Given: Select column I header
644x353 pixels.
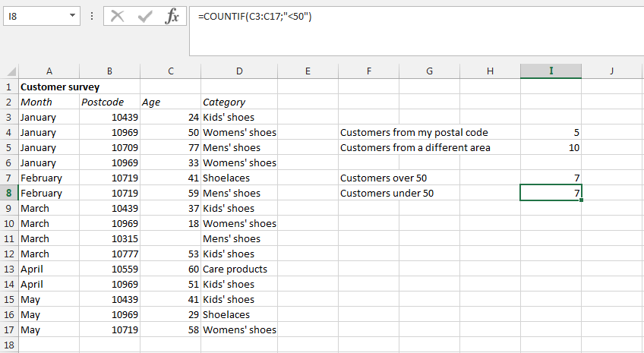Looking at the screenshot, I should (551, 71).
